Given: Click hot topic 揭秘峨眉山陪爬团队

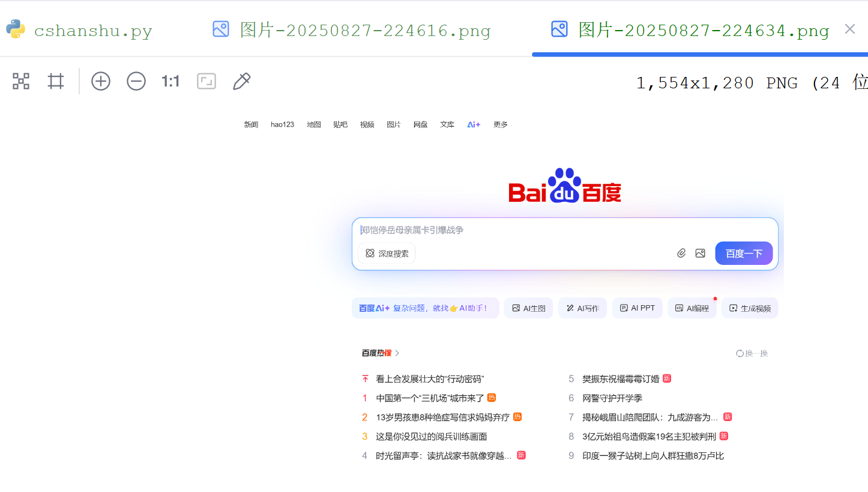Looking at the screenshot, I should point(650,418).
